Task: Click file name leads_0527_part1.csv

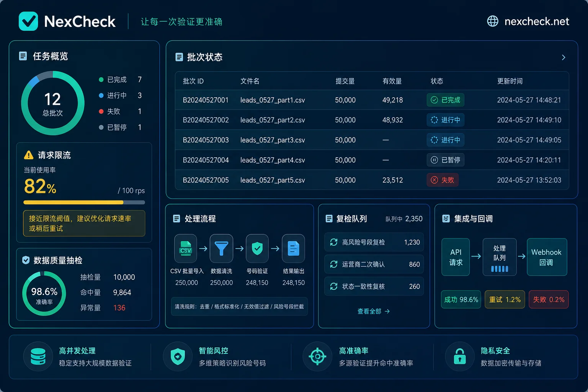Action: [x=273, y=100]
